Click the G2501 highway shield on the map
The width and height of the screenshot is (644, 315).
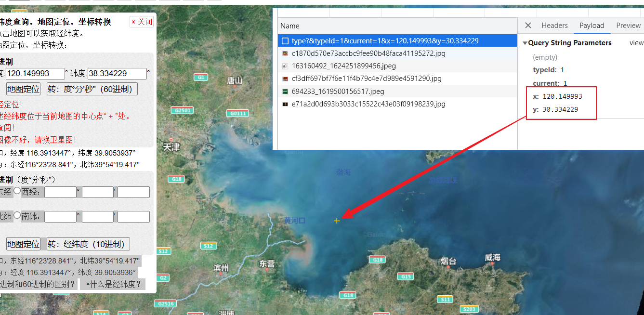tap(183, 110)
